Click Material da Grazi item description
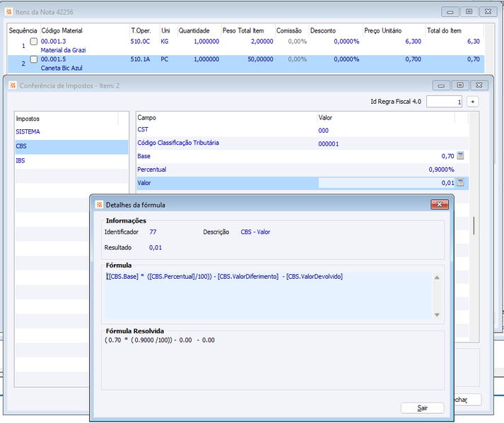 (x=63, y=50)
